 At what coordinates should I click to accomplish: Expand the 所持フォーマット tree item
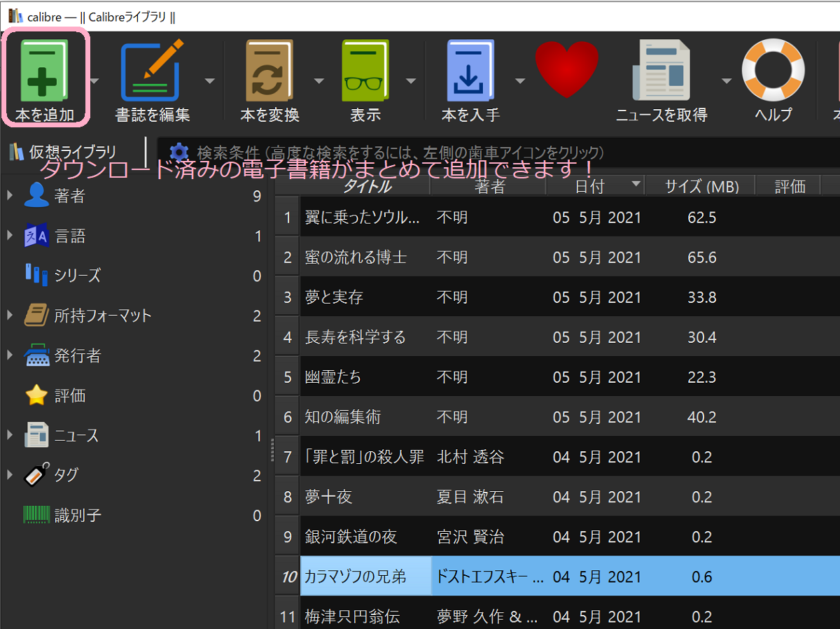tap(10, 316)
